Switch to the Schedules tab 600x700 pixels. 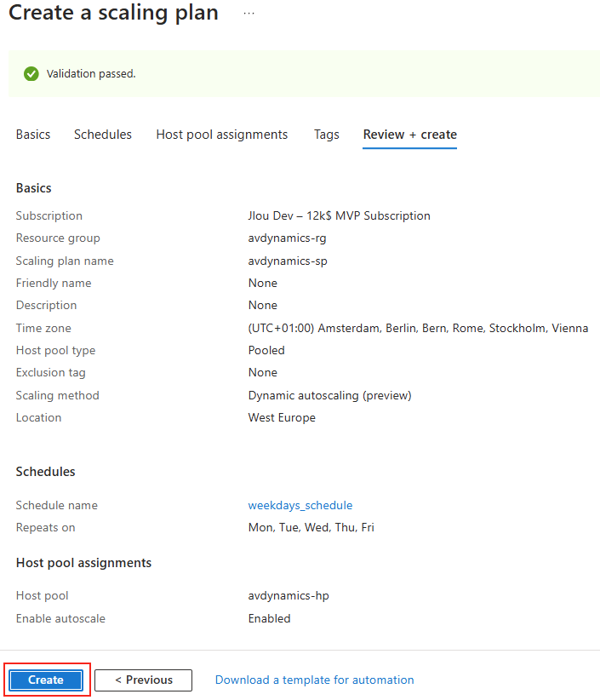(103, 135)
